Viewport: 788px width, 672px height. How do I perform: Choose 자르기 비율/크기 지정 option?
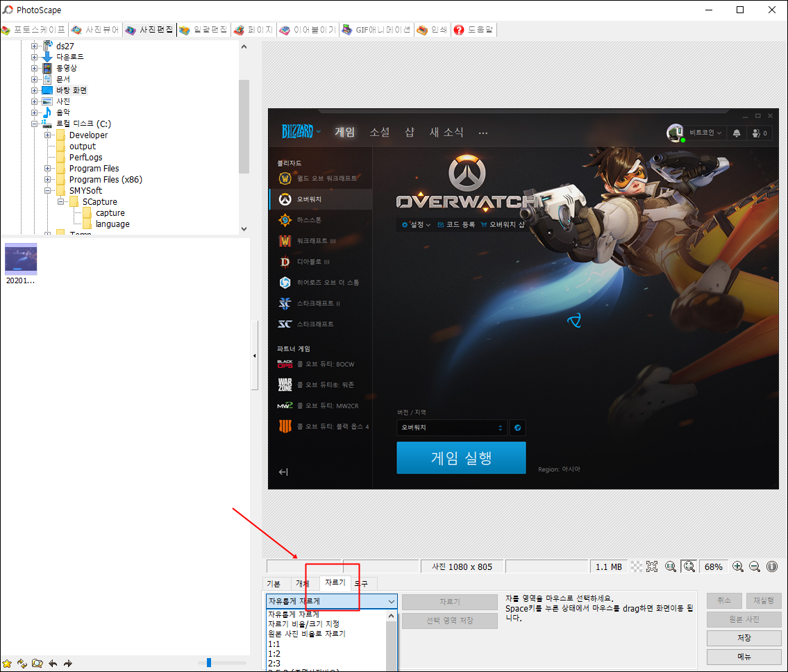click(303, 624)
